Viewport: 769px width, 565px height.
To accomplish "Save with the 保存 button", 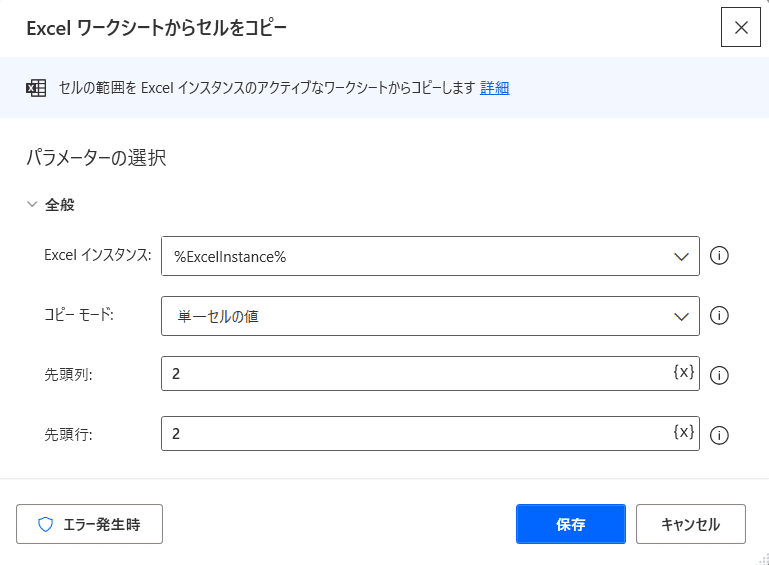I will pyautogui.click(x=571, y=524).
